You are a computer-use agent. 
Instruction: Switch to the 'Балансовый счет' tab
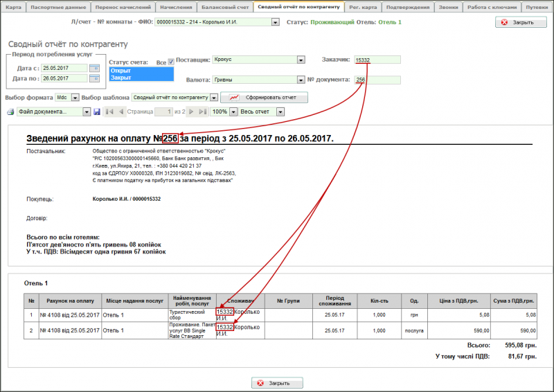(x=223, y=6)
